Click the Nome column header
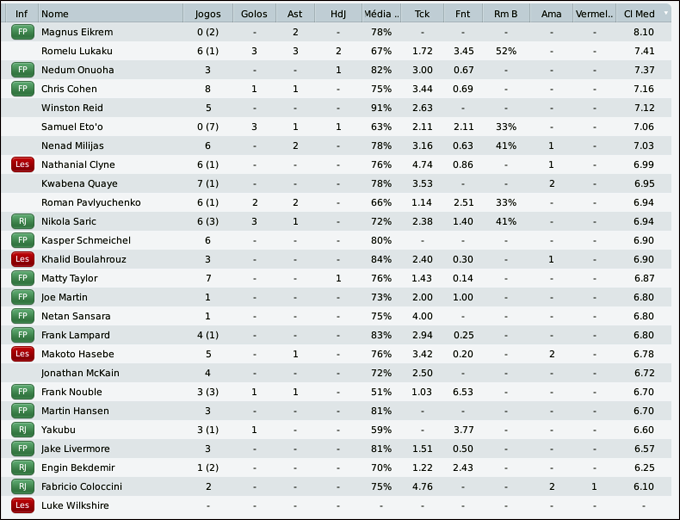Image resolution: width=680 pixels, height=520 pixels. click(110, 14)
